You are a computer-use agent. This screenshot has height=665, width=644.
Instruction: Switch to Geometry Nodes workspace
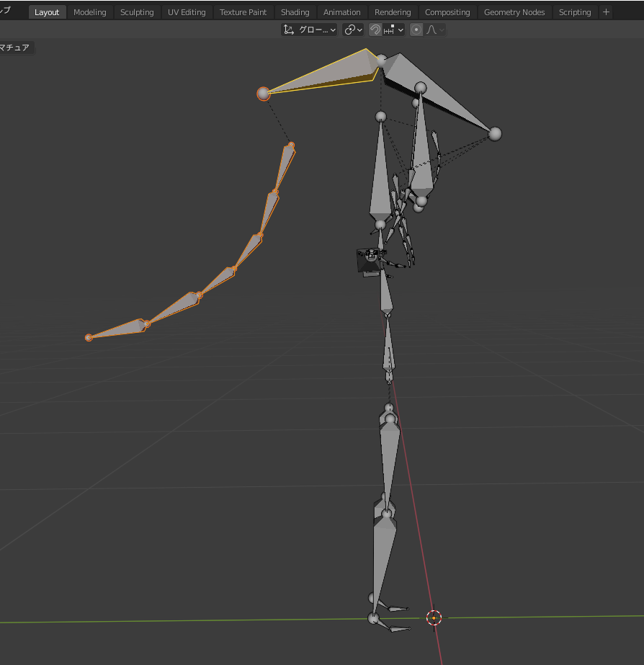click(514, 12)
